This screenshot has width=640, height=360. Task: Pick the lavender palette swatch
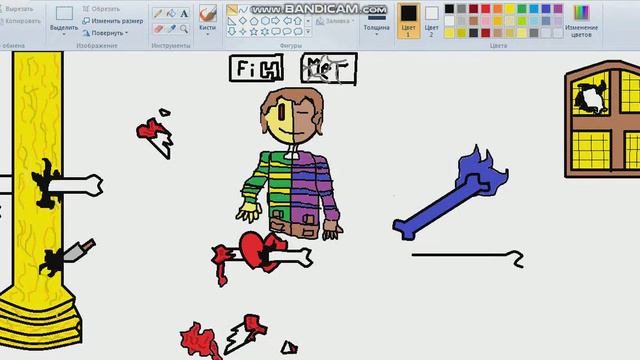coord(558,21)
